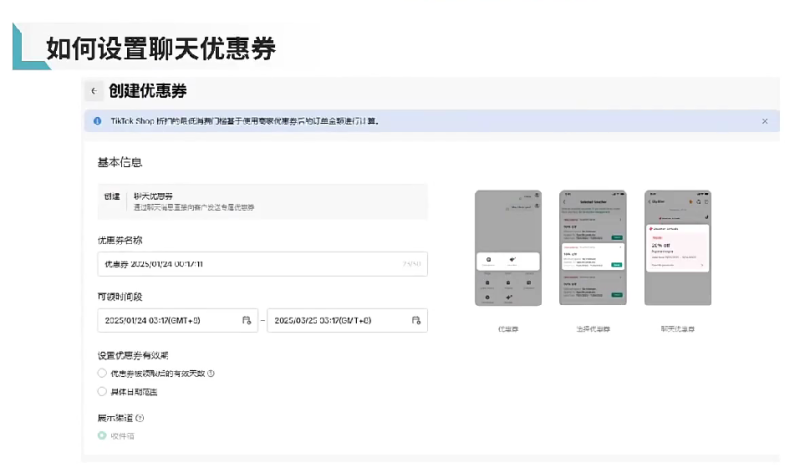The width and height of the screenshot is (800, 468).
Task: Click the 设置优惠券有效期 label
Action: [x=133, y=355]
